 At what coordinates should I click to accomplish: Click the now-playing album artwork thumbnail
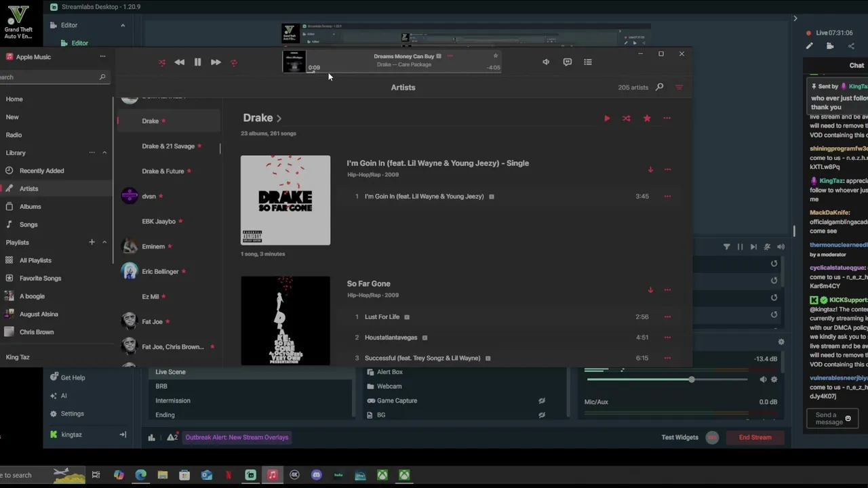tap(294, 62)
